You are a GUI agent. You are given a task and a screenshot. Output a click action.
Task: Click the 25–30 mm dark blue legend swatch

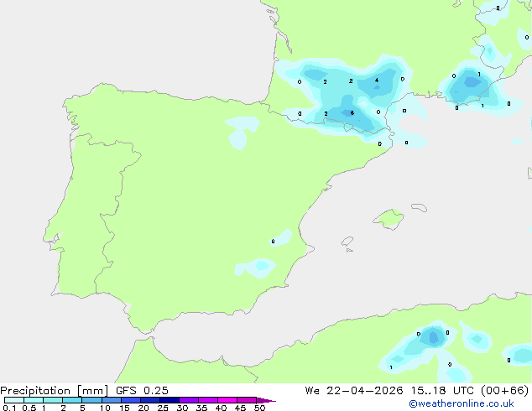pyautogui.click(x=169, y=400)
